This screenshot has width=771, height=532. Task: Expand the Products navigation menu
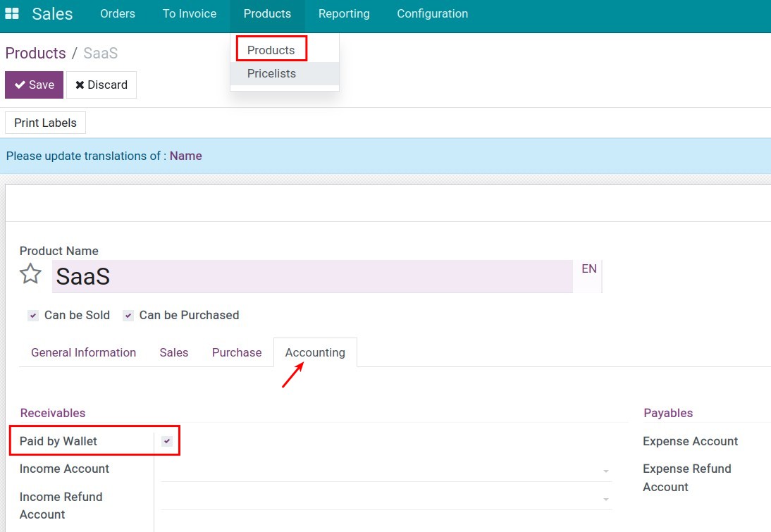(x=267, y=13)
